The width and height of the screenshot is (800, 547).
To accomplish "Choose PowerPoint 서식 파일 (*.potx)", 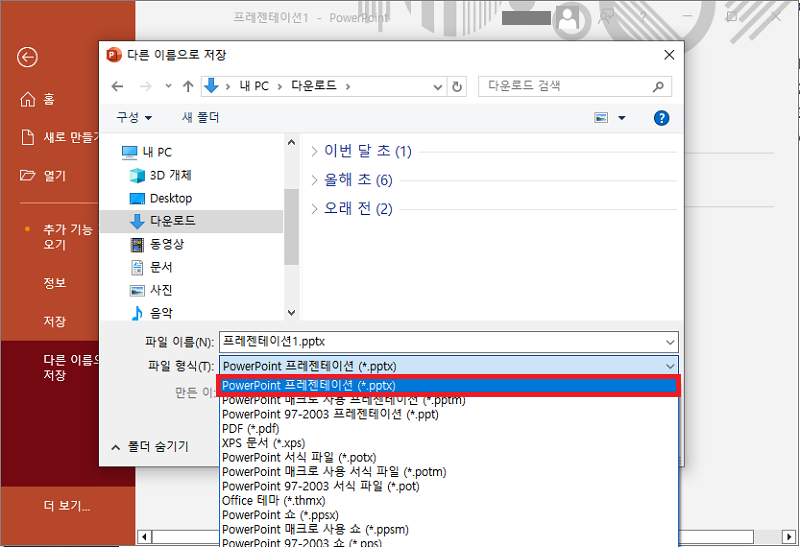I will 299,457.
